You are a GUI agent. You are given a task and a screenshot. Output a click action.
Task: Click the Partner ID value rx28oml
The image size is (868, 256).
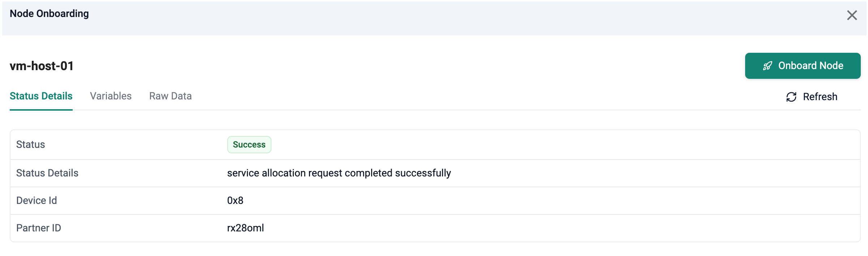click(x=245, y=228)
